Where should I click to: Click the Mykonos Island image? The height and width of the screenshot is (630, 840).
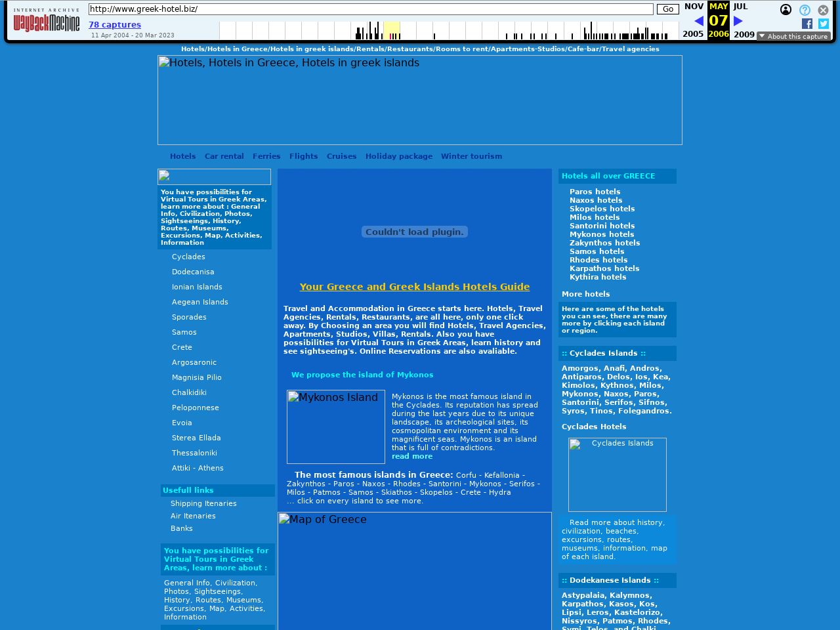pos(336,427)
